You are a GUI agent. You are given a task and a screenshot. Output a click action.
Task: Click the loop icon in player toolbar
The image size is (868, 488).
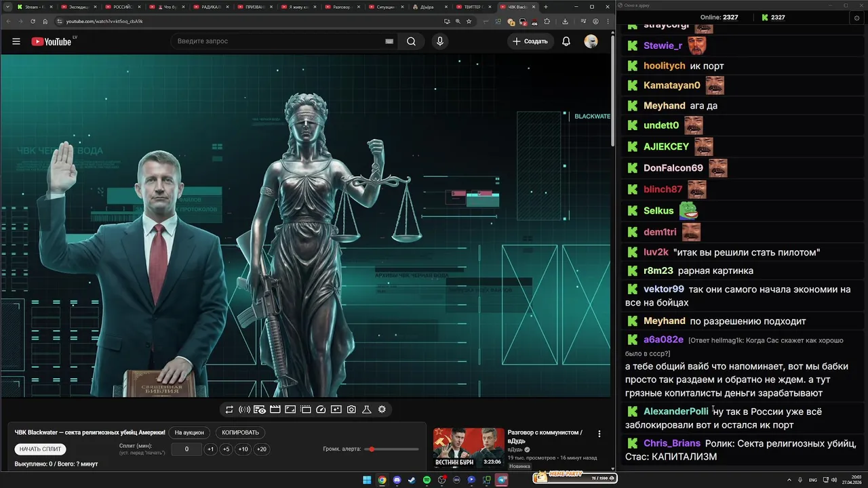(x=229, y=409)
